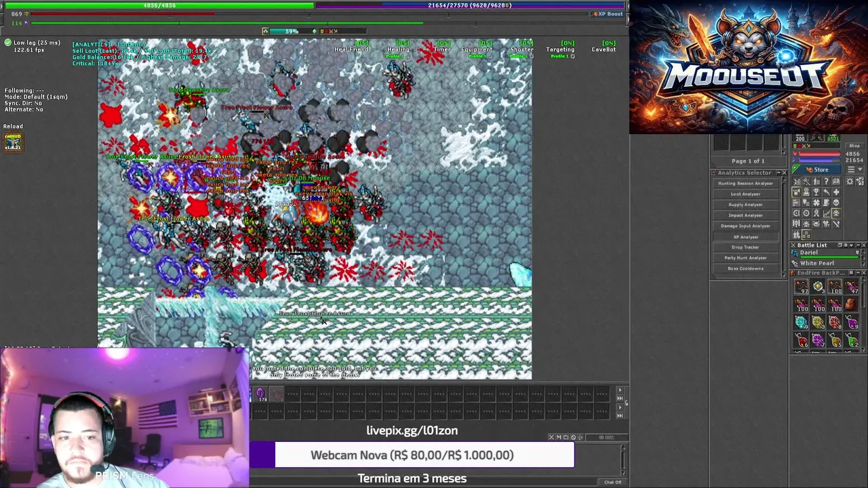The image size is (868, 488).
Task: Select the purple gem with count 7
Action: pyautogui.click(x=818, y=341)
